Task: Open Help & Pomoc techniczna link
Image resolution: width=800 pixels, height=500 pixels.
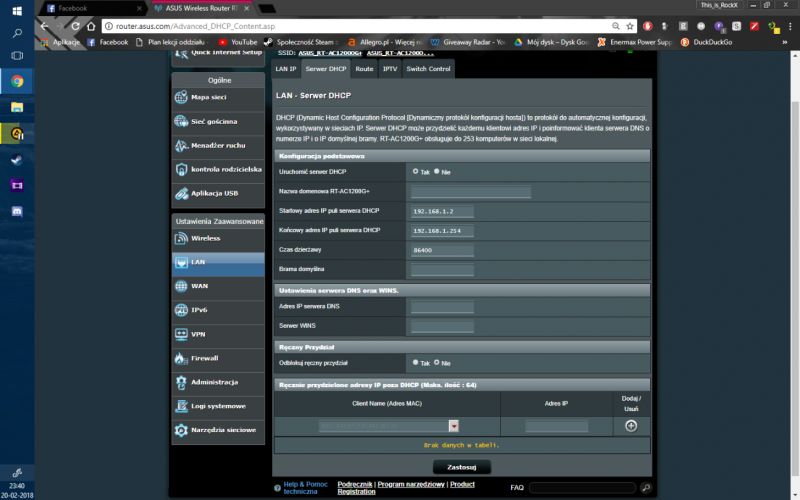Action: [306, 488]
